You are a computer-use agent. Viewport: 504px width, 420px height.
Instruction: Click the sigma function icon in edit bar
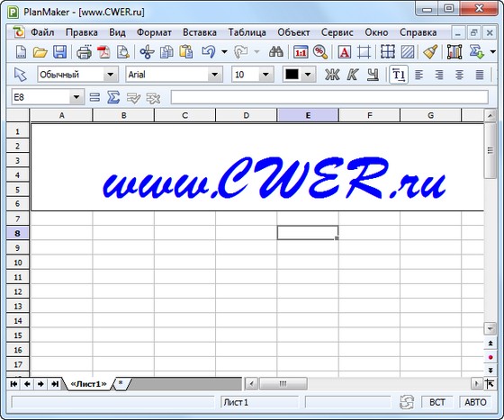point(113,97)
